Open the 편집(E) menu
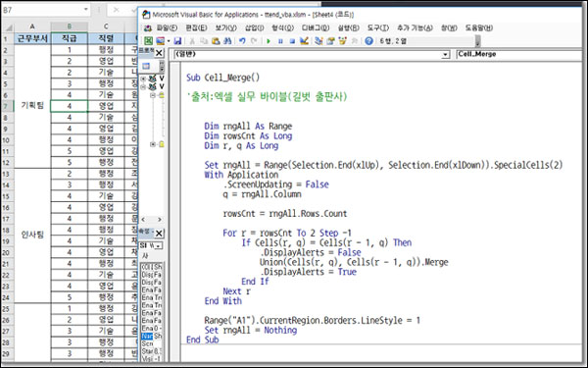588x368 pixels. pyautogui.click(x=196, y=27)
